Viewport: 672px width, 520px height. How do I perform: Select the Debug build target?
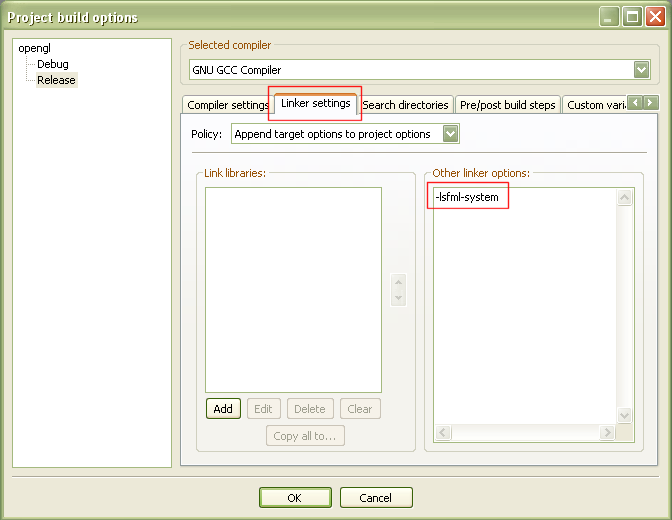pyautogui.click(x=53, y=64)
